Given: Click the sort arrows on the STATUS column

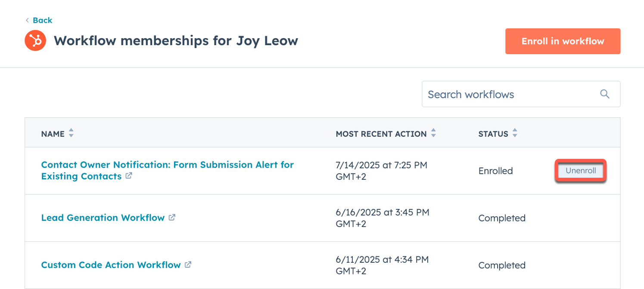Looking at the screenshot, I should click(x=515, y=134).
